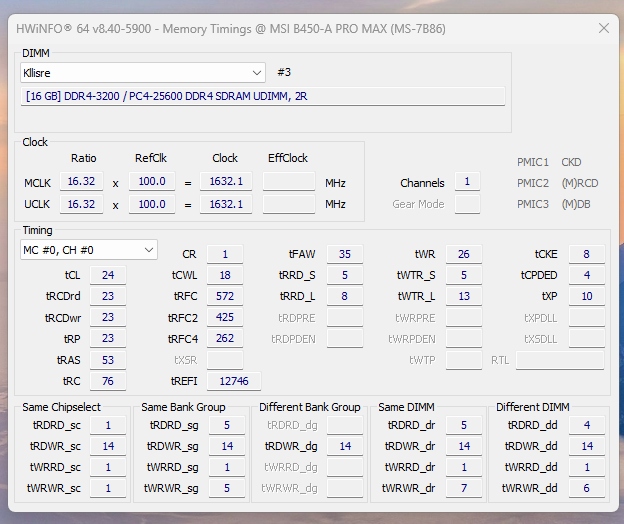The width and height of the screenshot is (624, 524).
Task: Click the tREFI value 12746
Action: click(234, 381)
